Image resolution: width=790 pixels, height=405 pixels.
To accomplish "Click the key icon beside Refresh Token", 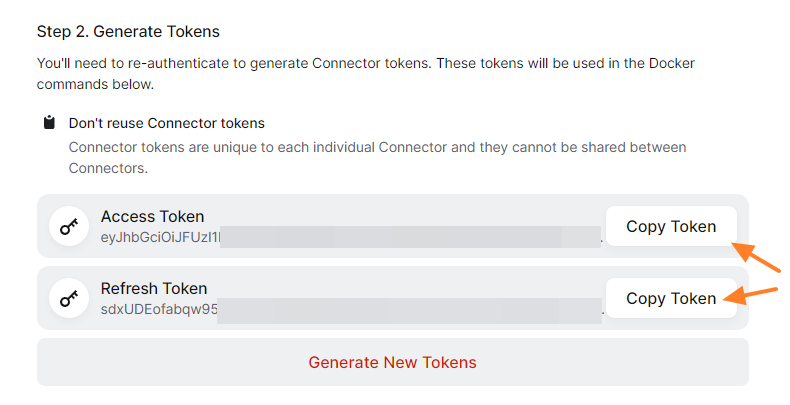I will [68, 298].
